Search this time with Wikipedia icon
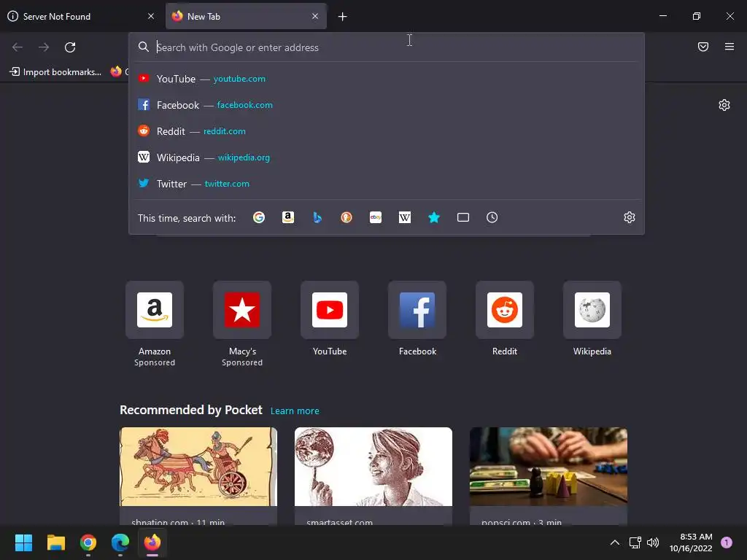The image size is (747, 560). 404,217
